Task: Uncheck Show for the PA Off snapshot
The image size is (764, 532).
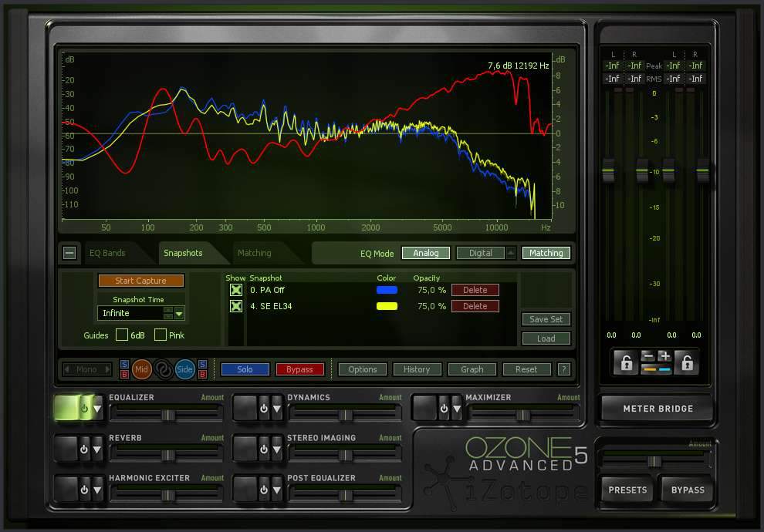Action: click(236, 290)
